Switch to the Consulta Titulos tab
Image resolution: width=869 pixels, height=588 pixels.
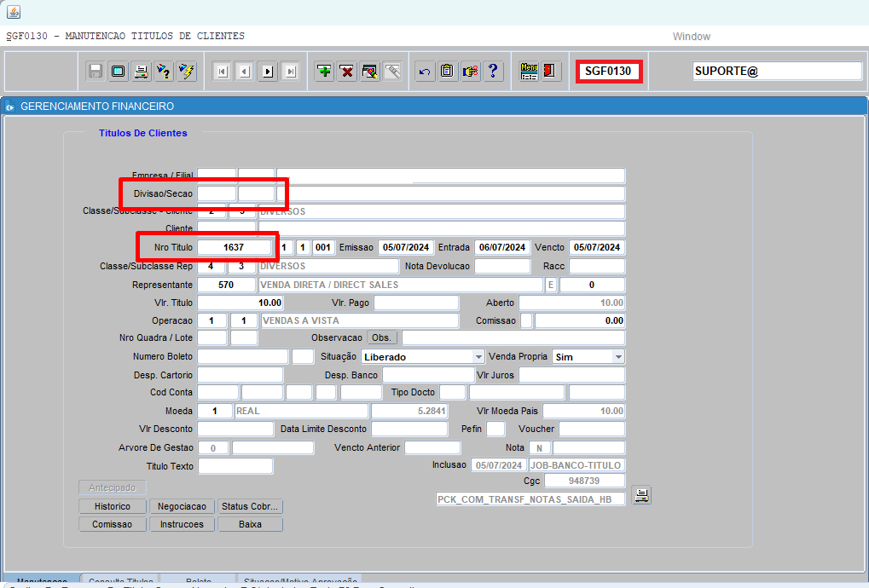(120, 580)
